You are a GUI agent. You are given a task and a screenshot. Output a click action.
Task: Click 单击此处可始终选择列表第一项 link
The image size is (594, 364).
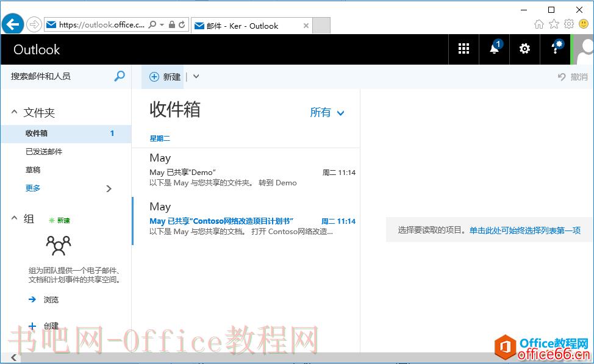click(x=525, y=230)
